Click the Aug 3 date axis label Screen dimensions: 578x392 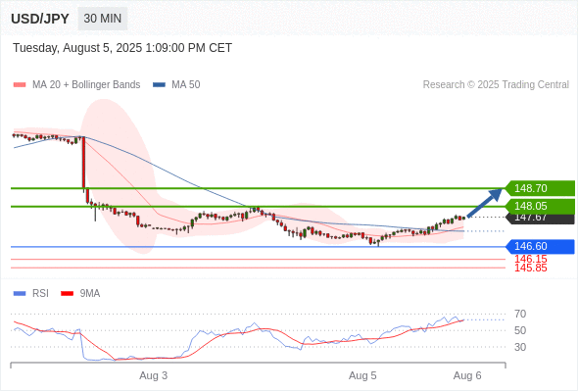(154, 375)
